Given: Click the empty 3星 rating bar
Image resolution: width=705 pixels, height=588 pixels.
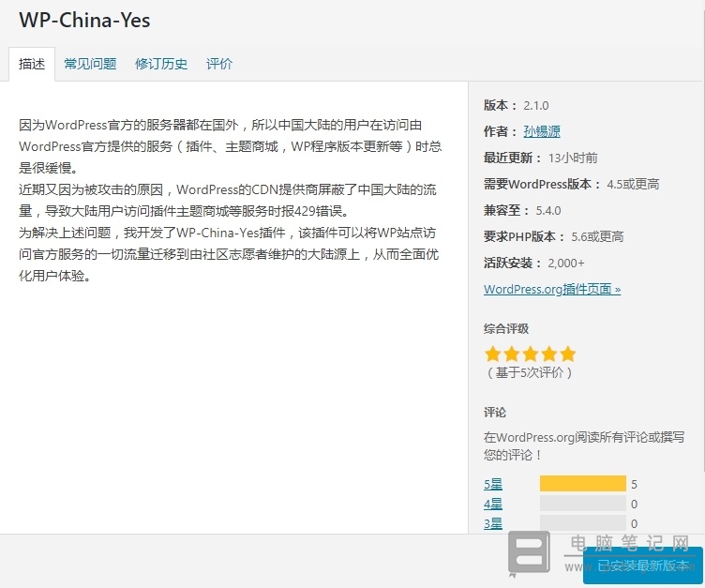Looking at the screenshot, I should pos(583,522).
